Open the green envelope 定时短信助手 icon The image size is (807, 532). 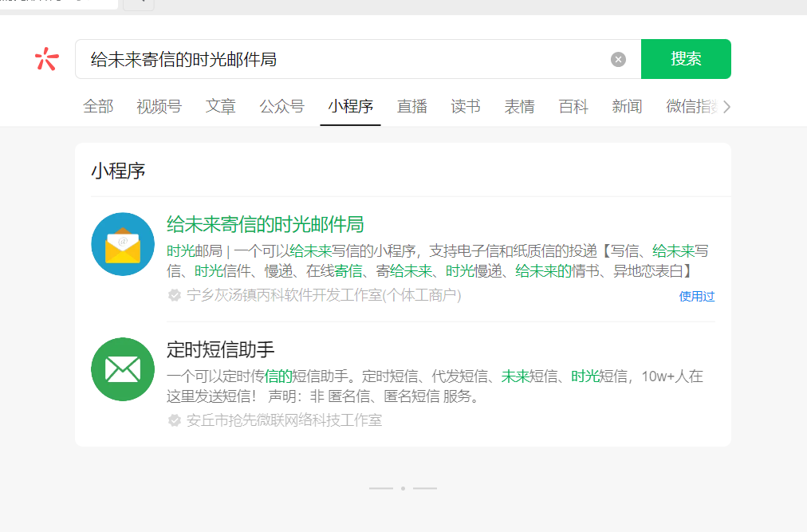coord(123,369)
